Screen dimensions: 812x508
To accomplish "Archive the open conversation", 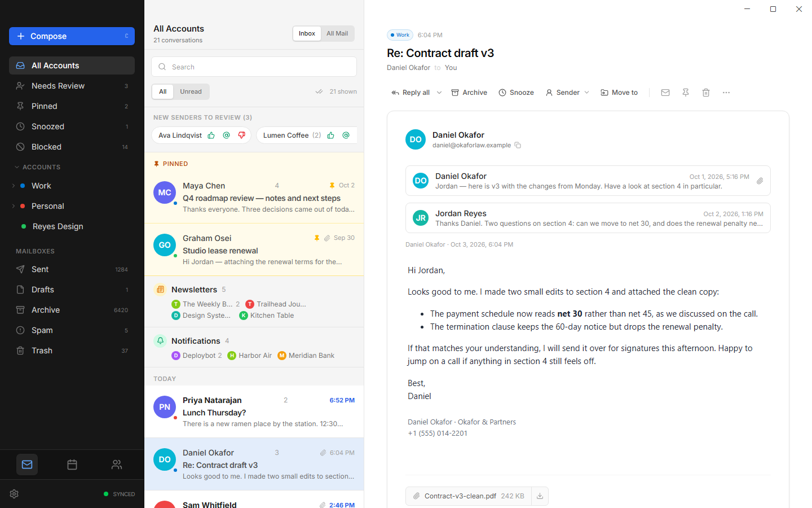I will (469, 93).
